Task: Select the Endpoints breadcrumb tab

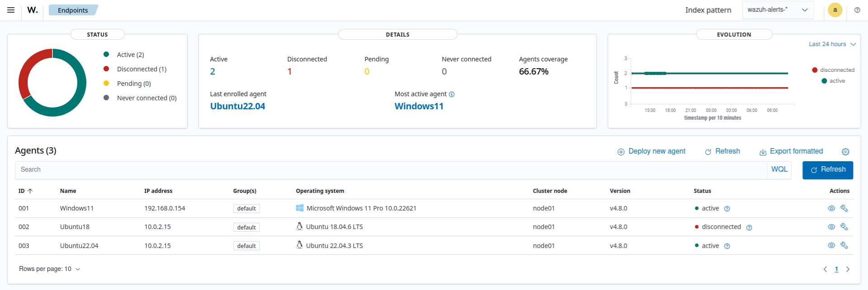Action: (x=73, y=10)
